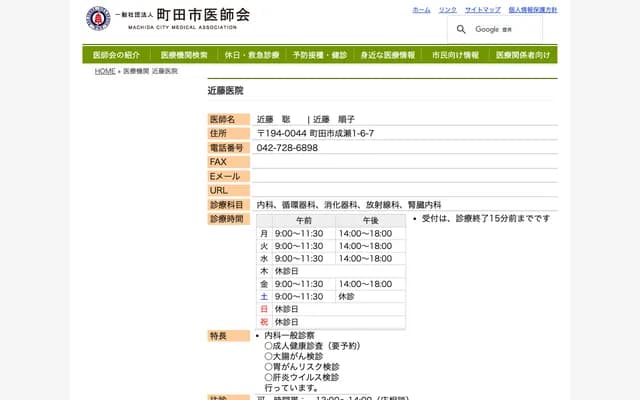Open the ホーム link at top
This screenshot has width=640, height=400.
tap(421, 9)
